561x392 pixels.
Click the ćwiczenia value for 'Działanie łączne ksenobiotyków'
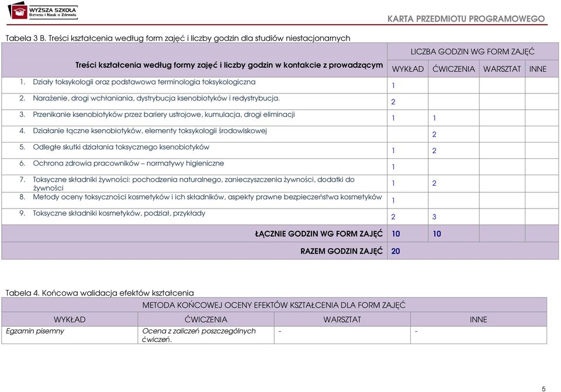434,134
